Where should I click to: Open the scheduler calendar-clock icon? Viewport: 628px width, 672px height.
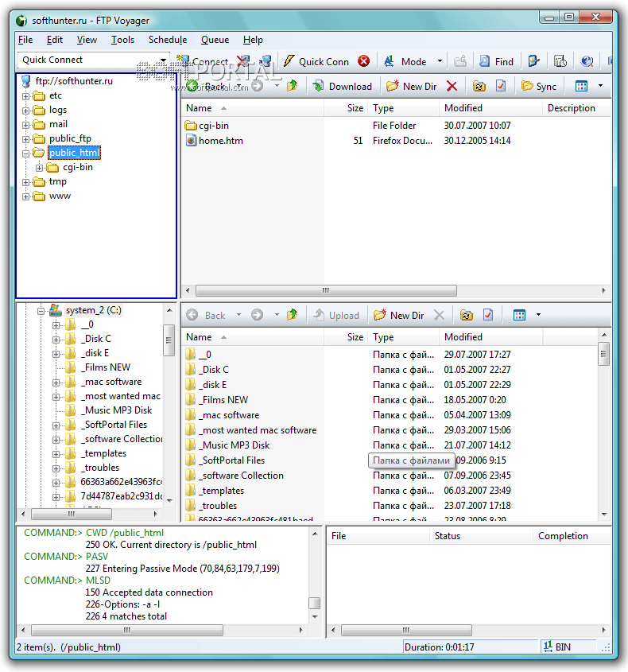(560, 61)
